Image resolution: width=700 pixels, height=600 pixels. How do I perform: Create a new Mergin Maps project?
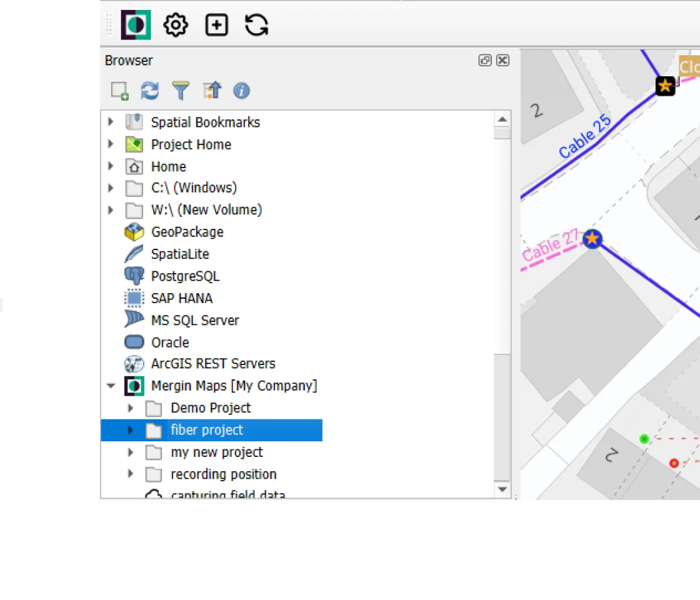[216, 25]
